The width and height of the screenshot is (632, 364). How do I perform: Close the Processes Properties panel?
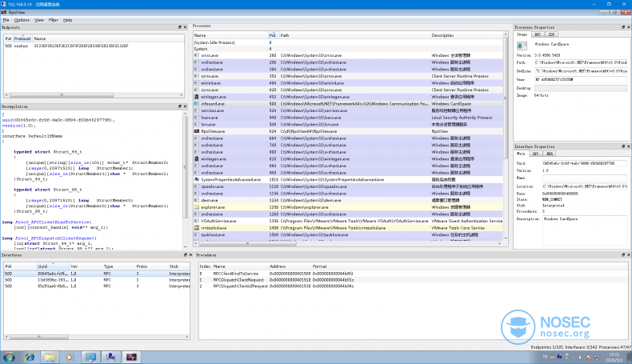[x=628, y=27]
